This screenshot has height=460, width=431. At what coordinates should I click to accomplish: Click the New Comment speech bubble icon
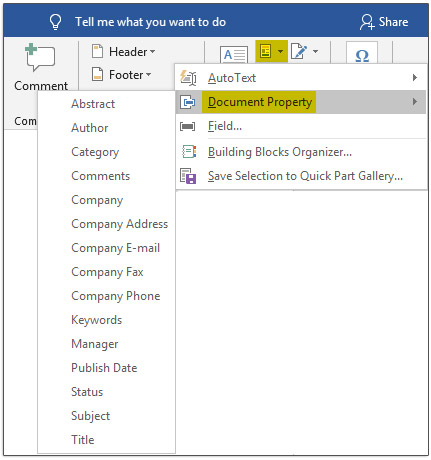click(40, 57)
